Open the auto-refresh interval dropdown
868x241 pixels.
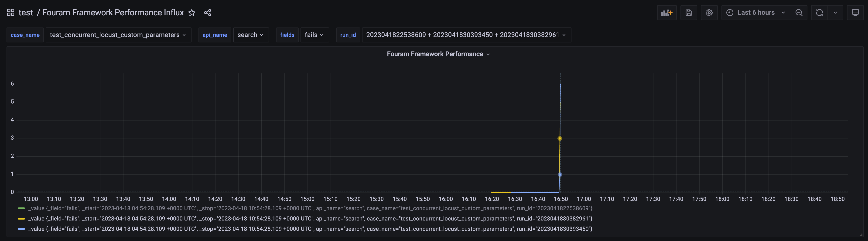835,13
